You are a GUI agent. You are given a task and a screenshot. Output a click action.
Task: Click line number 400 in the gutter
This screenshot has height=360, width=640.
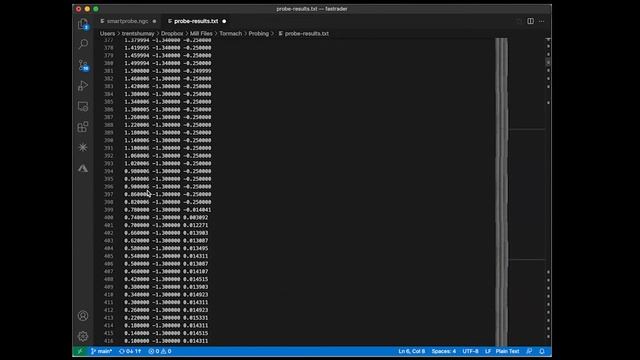[x=109, y=218]
